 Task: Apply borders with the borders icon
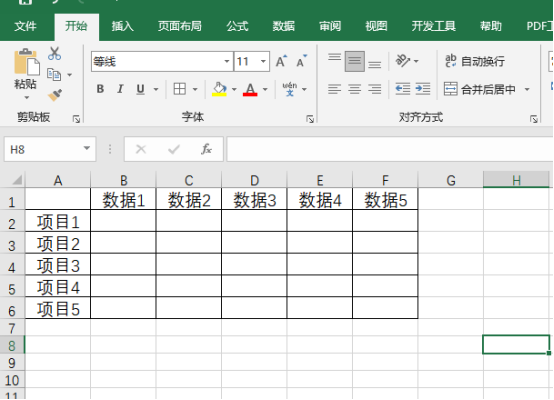pos(179,89)
